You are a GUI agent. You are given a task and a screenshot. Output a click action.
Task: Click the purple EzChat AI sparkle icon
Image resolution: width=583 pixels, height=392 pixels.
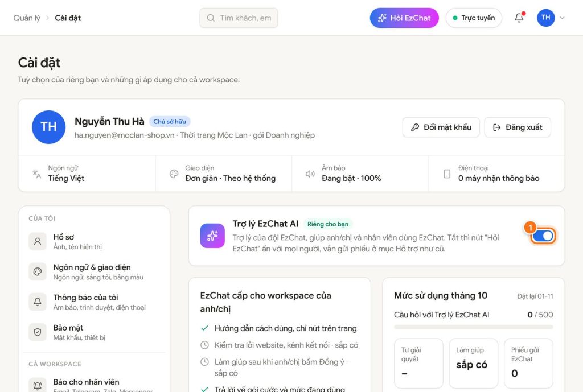coord(212,236)
